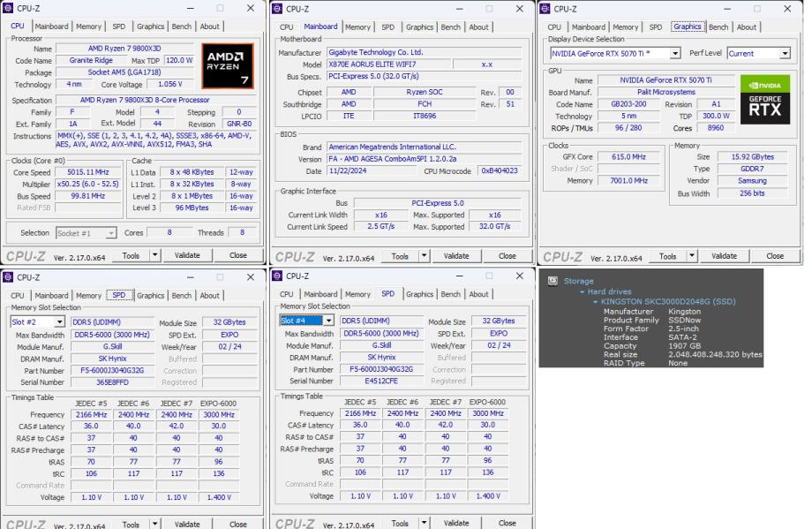Minimize the RTX 5070 Ti CPU-Z window
Screen dimensions: 812x529
[727, 9]
